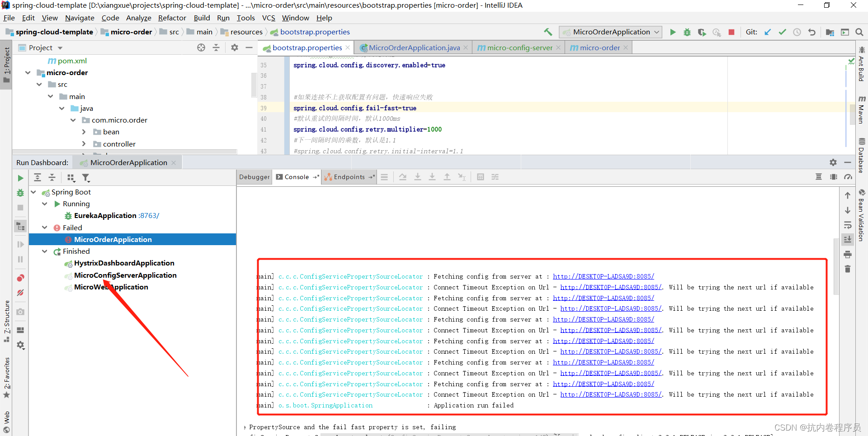Click Run Dashboard filter funnel icon
The image size is (868, 436).
point(86,178)
